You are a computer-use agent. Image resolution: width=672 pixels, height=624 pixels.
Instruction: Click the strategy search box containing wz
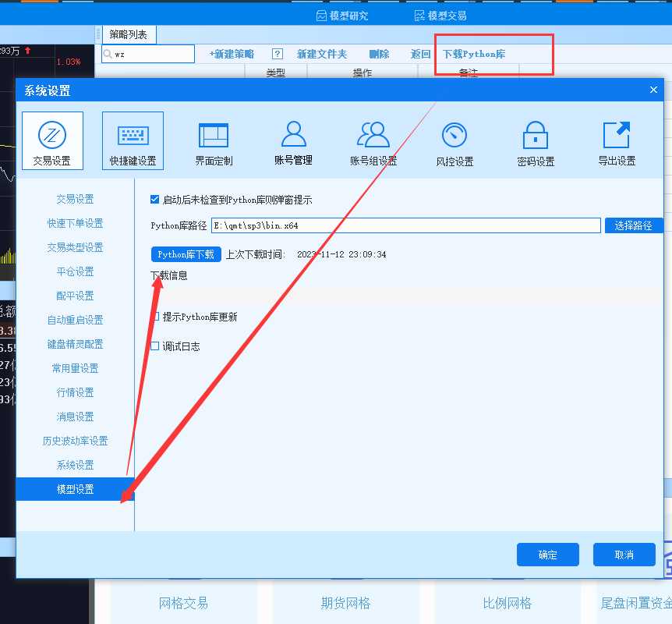(148, 54)
